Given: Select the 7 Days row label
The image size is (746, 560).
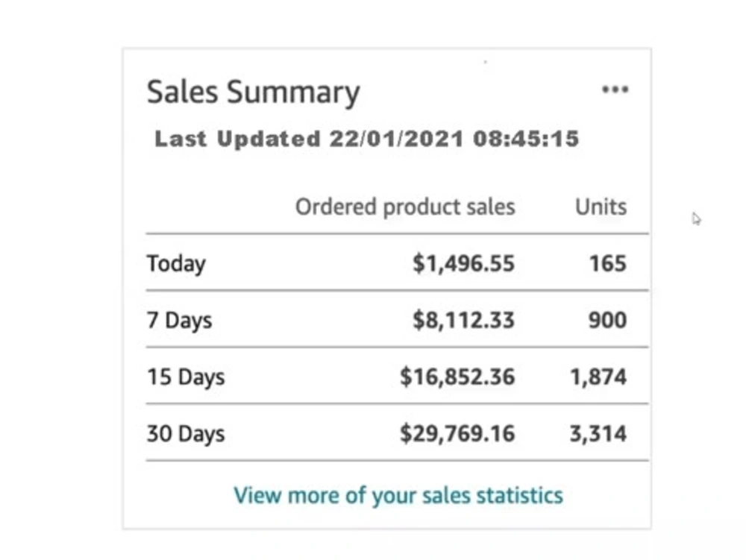Looking at the screenshot, I should (179, 321).
